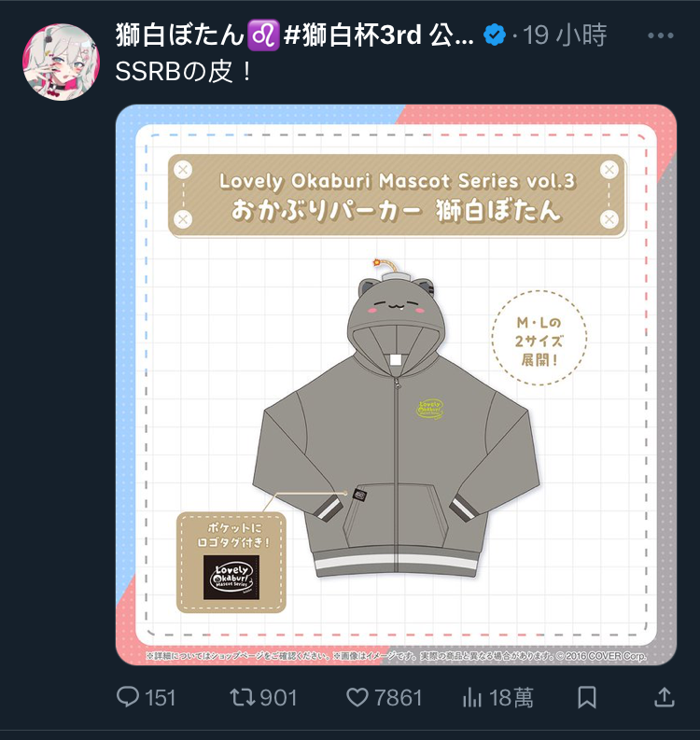The width and height of the screenshot is (700, 740).
Task: Open the three-dot more options menu
Action: (661, 35)
